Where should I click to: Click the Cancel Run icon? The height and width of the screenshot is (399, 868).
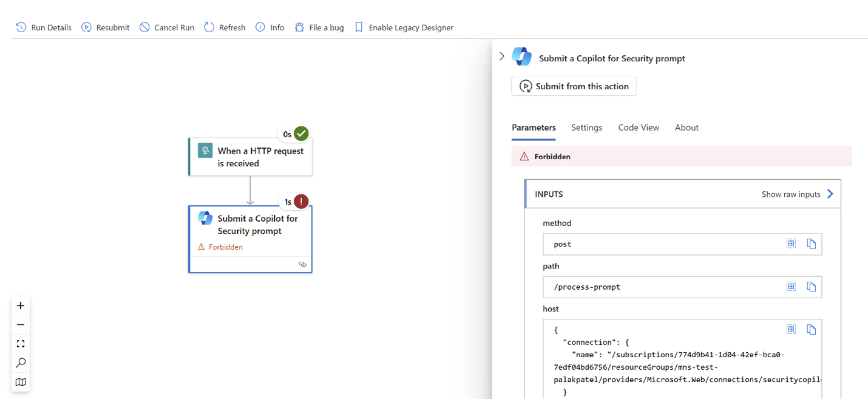tap(144, 27)
